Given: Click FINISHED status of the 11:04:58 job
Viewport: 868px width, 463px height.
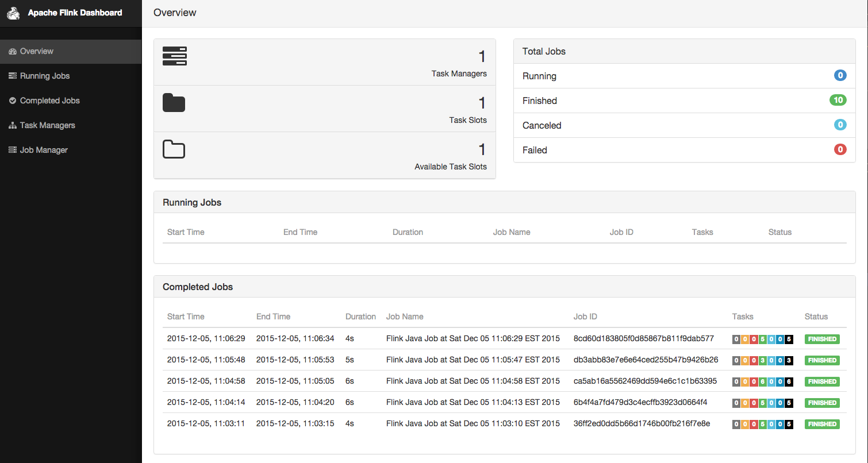Looking at the screenshot, I should (822, 381).
